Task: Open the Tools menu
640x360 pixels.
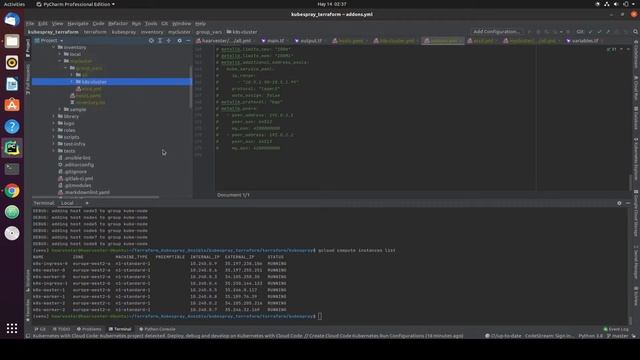Action: pyautogui.click(x=151, y=24)
